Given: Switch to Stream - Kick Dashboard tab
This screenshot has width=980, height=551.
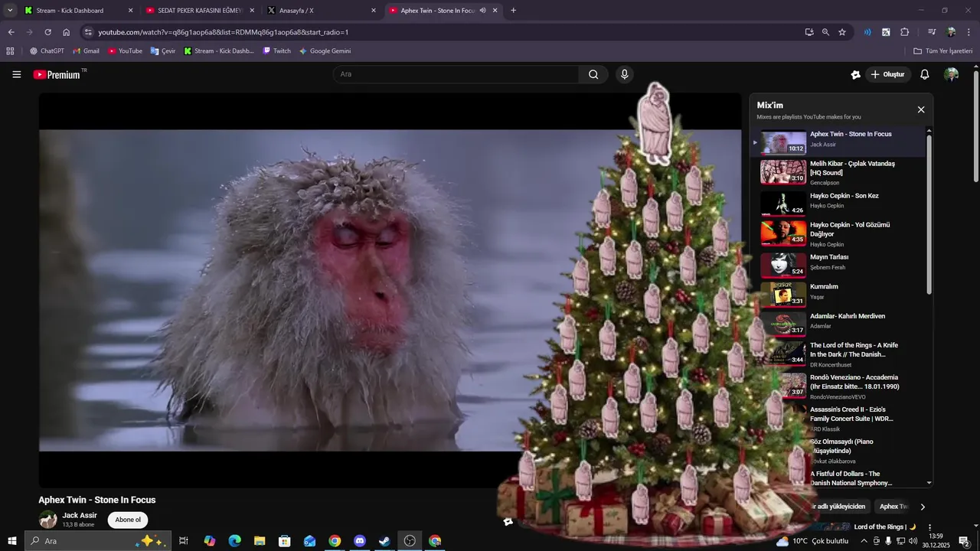Looking at the screenshot, I should tap(79, 11).
